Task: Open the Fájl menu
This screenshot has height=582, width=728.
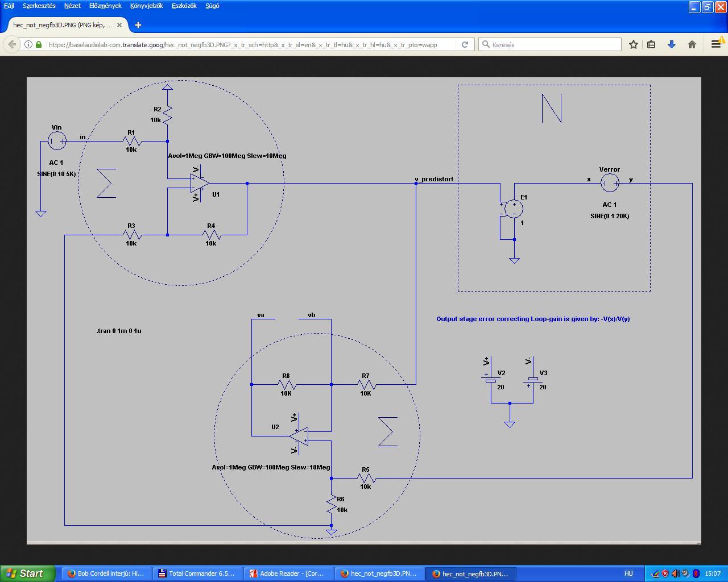Action: (9, 6)
